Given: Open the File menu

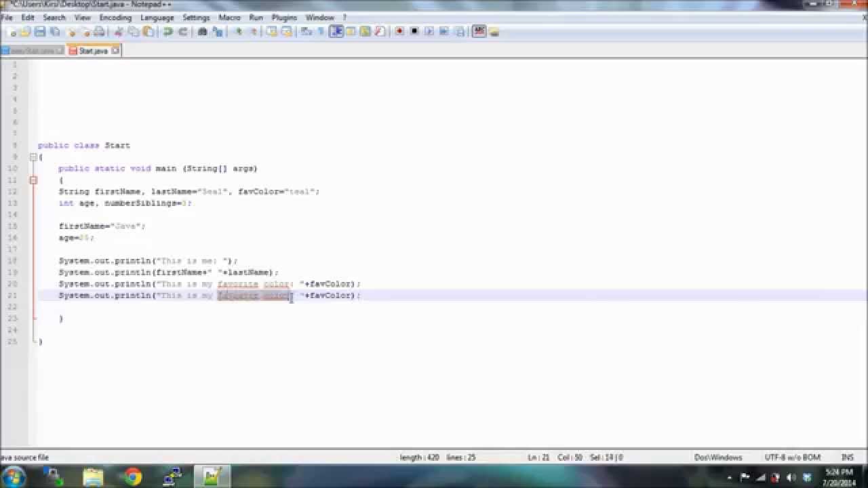Looking at the screenshot, I should pos(7,18).
